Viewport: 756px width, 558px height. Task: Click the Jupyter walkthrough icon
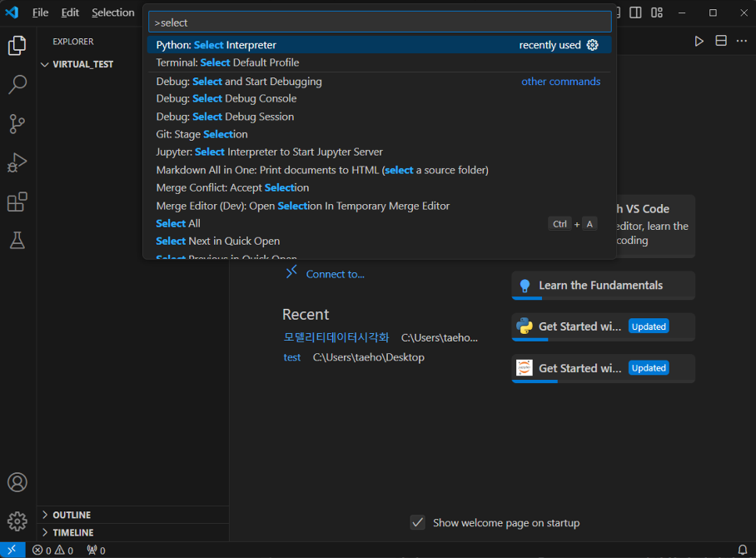[525, 368]
